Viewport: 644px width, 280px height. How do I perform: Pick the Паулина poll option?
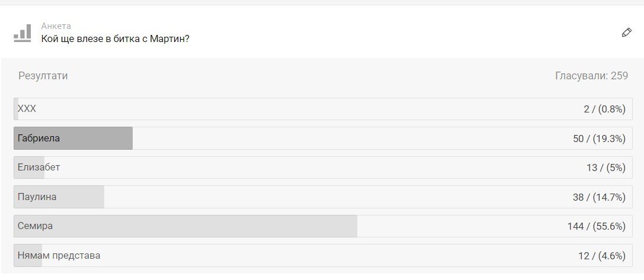37,197
